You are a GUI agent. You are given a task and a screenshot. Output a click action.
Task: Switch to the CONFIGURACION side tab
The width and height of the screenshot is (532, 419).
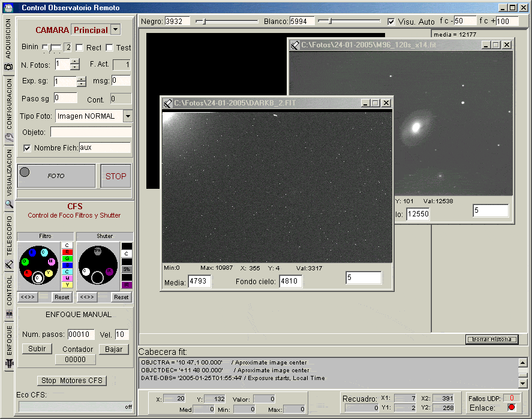click(x=8, y=104)
